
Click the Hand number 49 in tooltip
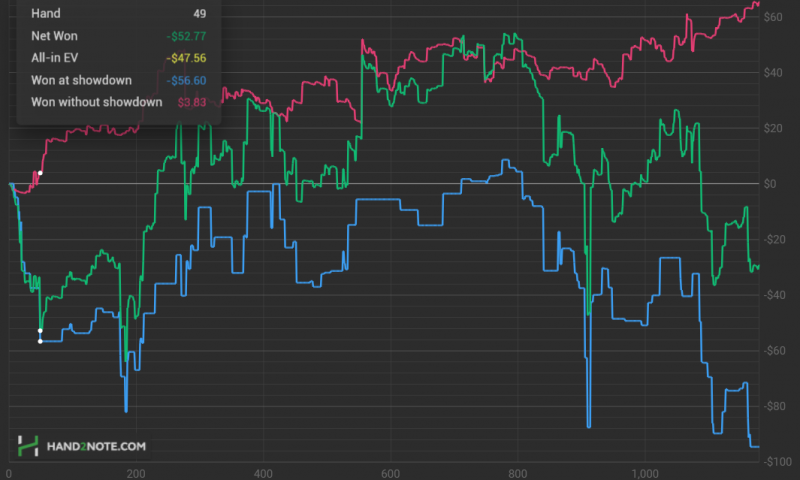(x=199, y=14)
